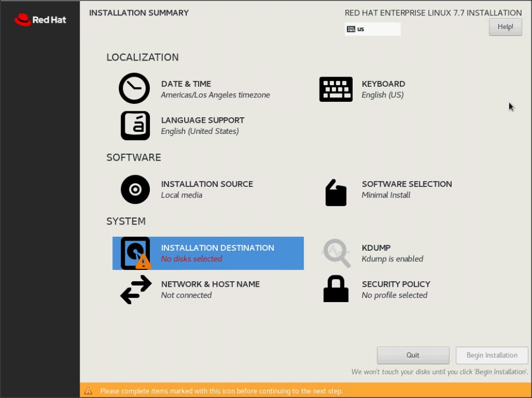Click 'Americas/Los Angeles timezone' text
The image size is (532, 398).
(216, 95)
